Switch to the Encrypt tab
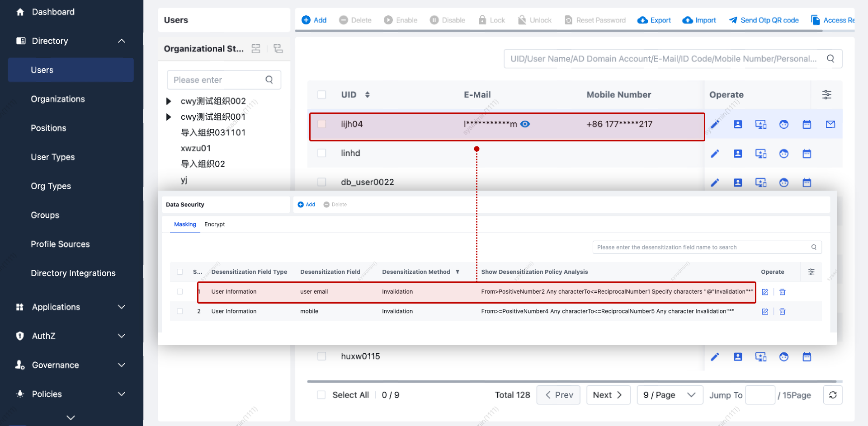The height and width of the screenshot is (426, 868). [214, 225]
